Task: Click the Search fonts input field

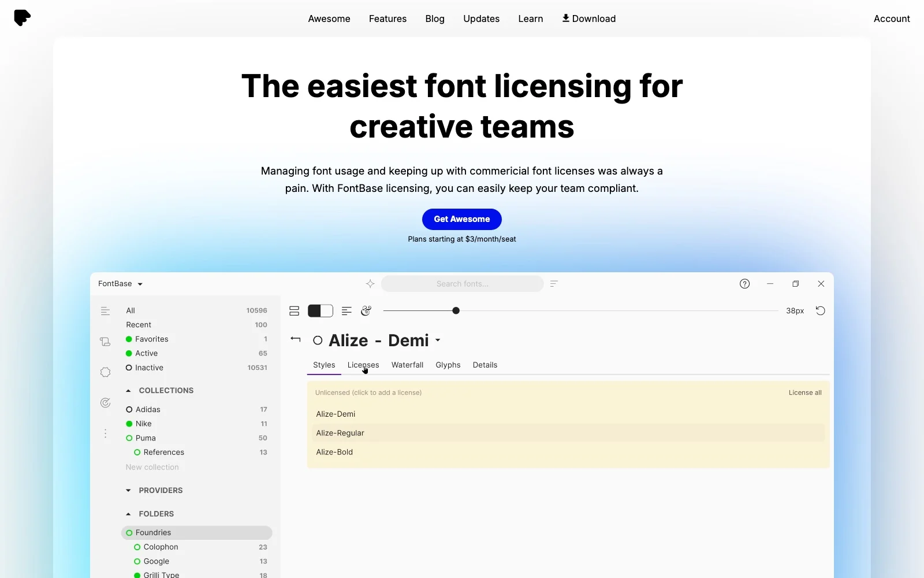Action: (x=462, y=284)
